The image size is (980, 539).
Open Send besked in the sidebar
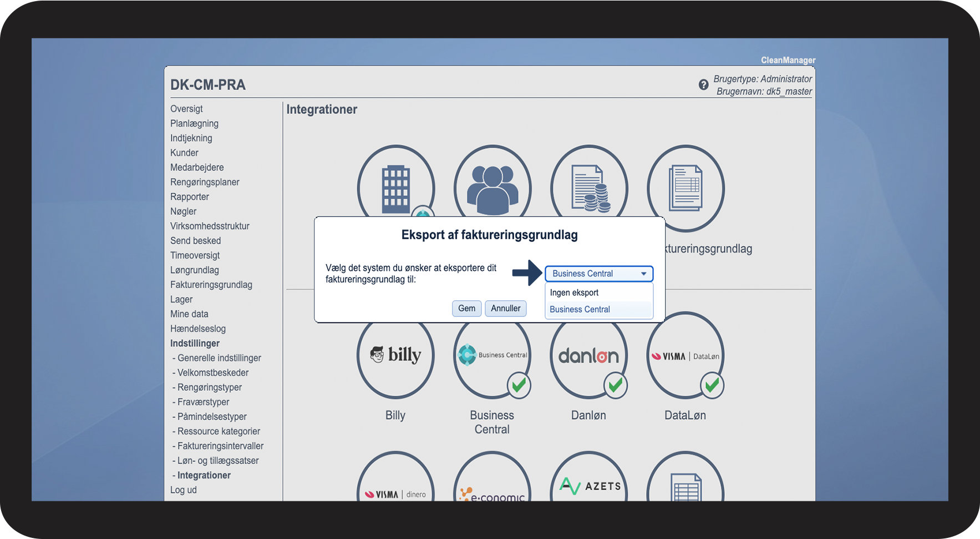tap(196, 240)
